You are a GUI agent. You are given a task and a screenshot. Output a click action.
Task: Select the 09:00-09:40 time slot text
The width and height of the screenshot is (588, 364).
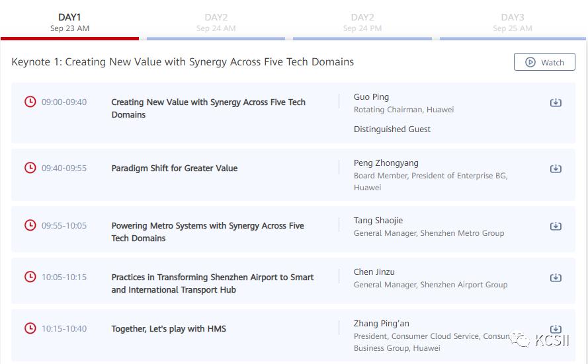(x=64, y=102)
